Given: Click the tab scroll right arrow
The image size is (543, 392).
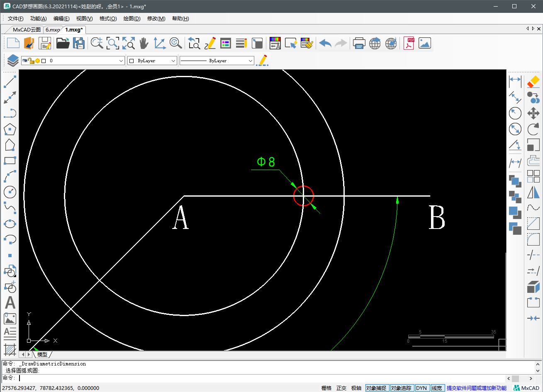Looking at the screenshot, I should (x=532, y=29).
